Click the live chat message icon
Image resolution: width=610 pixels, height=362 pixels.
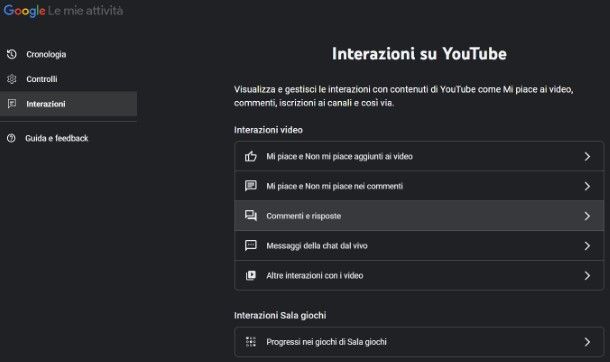[251, 245]
